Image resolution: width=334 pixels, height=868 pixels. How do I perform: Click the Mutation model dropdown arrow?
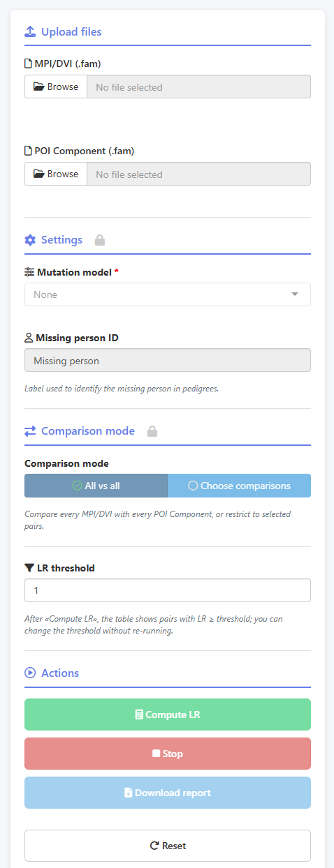coord(294,294)
